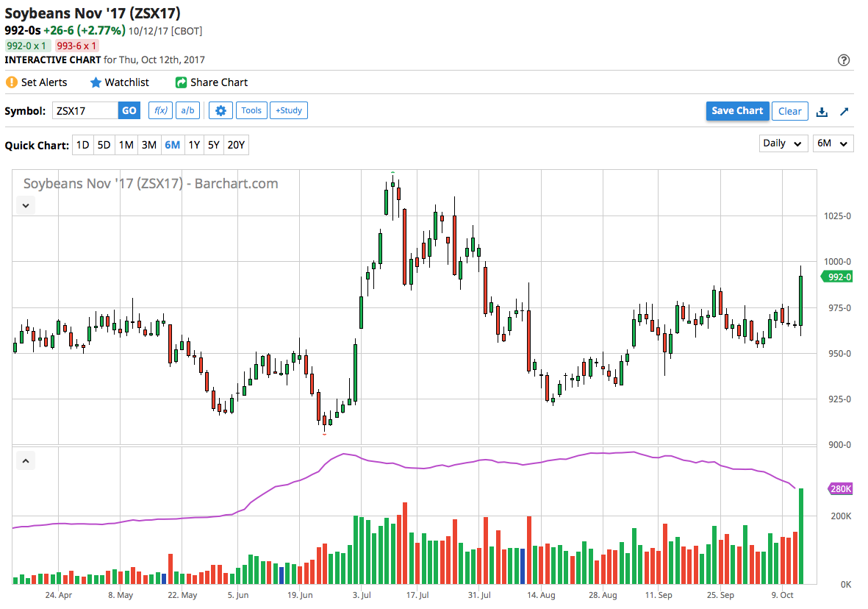Click the 992-0 current price label
Screen dimensions: 868x609
point(838,277)
